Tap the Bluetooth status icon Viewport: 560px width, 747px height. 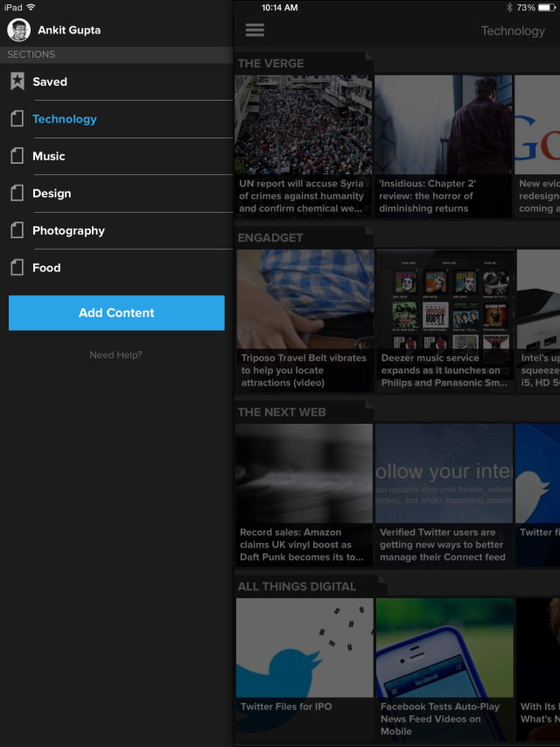tap(509, 7)
